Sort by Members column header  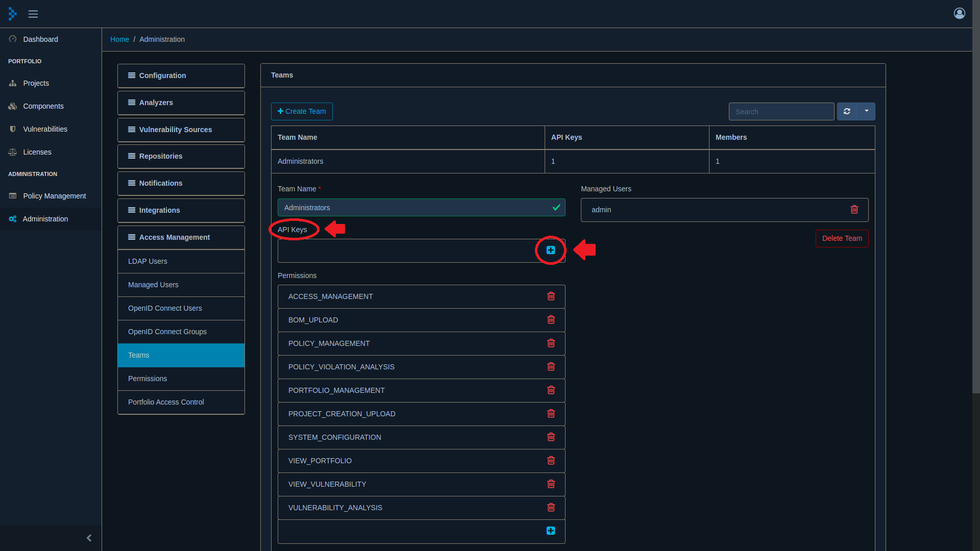[792, 137]
